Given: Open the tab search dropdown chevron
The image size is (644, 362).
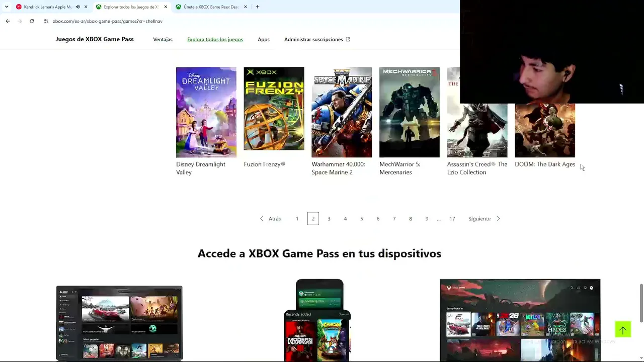Looking at the screenshot, I should point(7,7).
